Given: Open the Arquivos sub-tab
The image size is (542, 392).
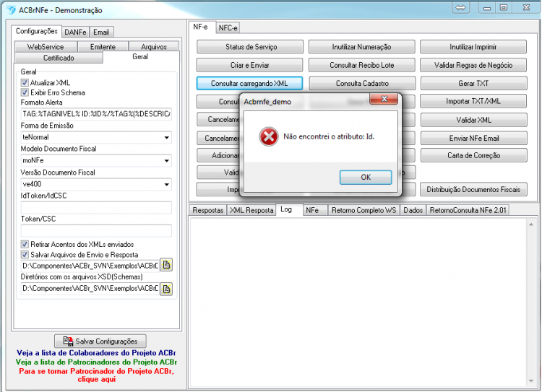Looking at the screenshot, I should [x=154, y=47].
